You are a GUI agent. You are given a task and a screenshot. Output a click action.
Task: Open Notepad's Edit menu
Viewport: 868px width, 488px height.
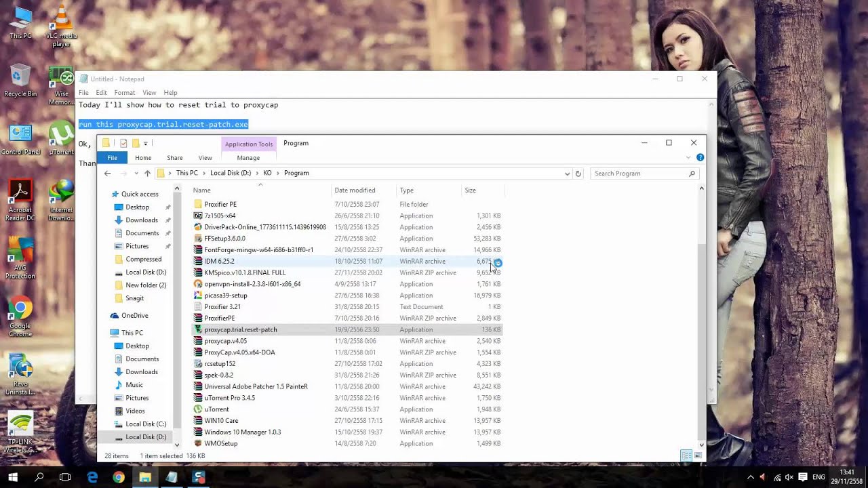pyautogui.click(x=101, y=93)
